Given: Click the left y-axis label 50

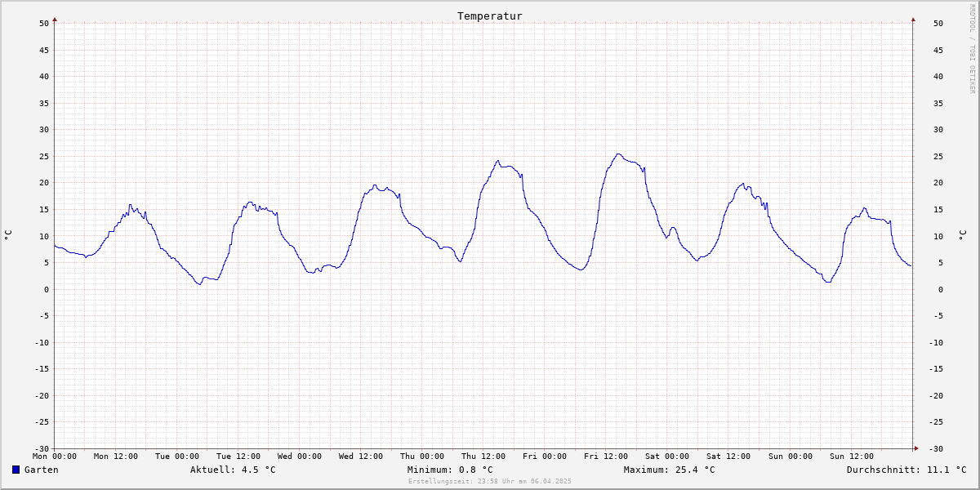Looking at the screenshot, I should click(x=44, y=24).
